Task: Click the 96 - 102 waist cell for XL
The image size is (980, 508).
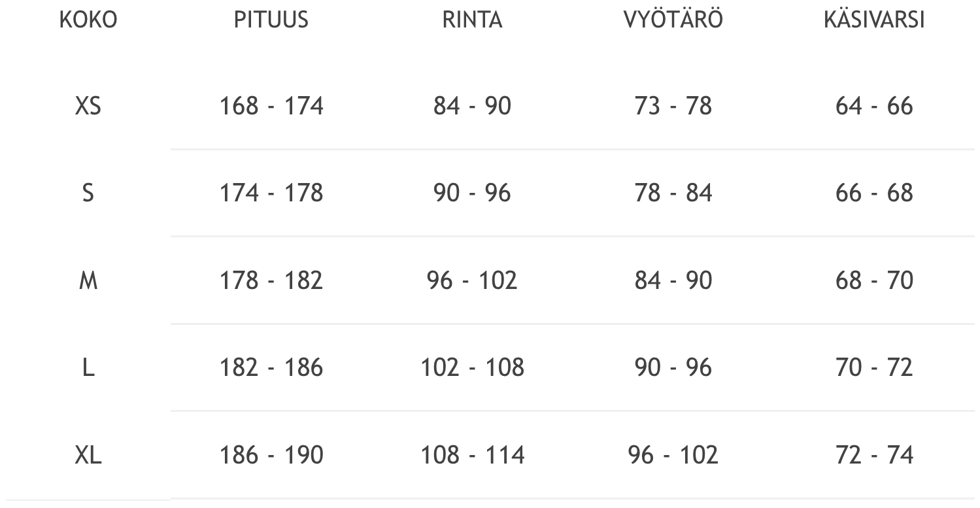Action: pos(673,455)
